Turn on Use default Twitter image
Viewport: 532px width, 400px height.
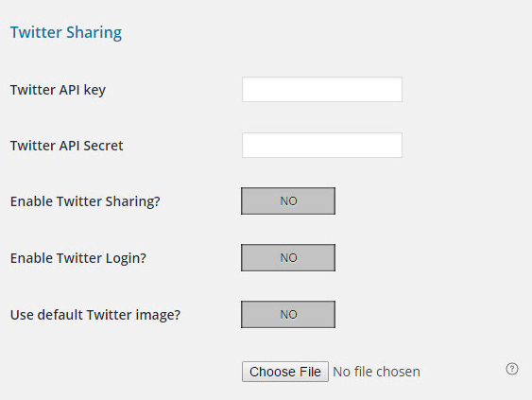point(288,315)
